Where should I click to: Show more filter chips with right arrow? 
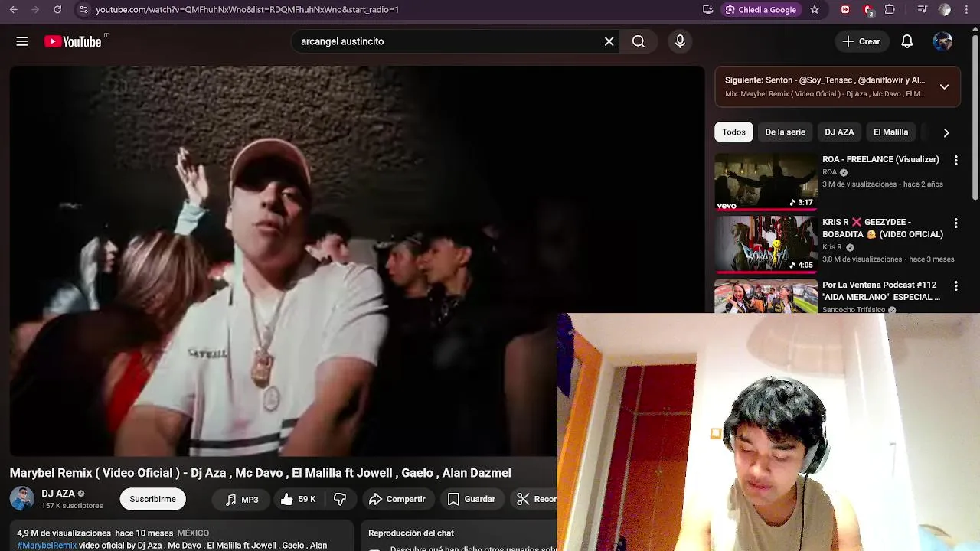coord(946,132)
